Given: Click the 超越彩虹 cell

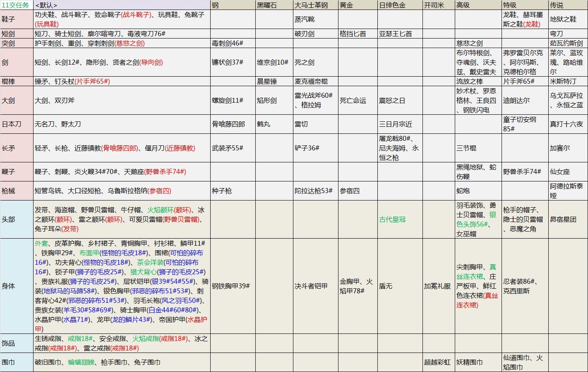Looking at the screenshot, I should (x=437, y=362).
